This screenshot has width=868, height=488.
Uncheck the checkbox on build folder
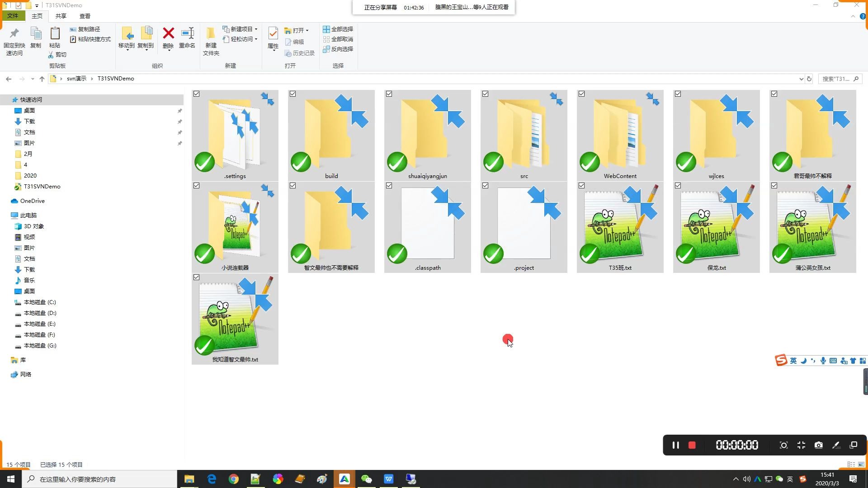293,94
